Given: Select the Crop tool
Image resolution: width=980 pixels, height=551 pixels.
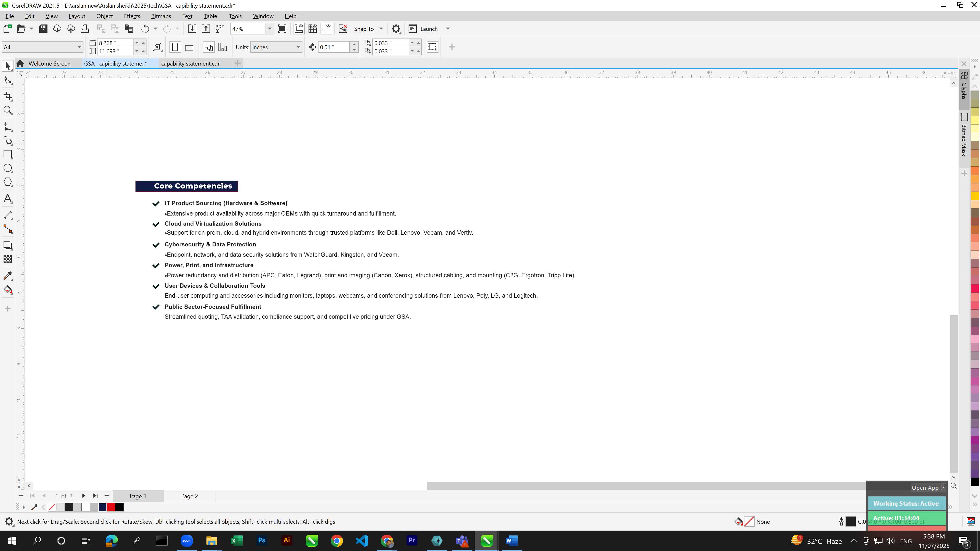Looking at the screenshot, I should [8, 96].
